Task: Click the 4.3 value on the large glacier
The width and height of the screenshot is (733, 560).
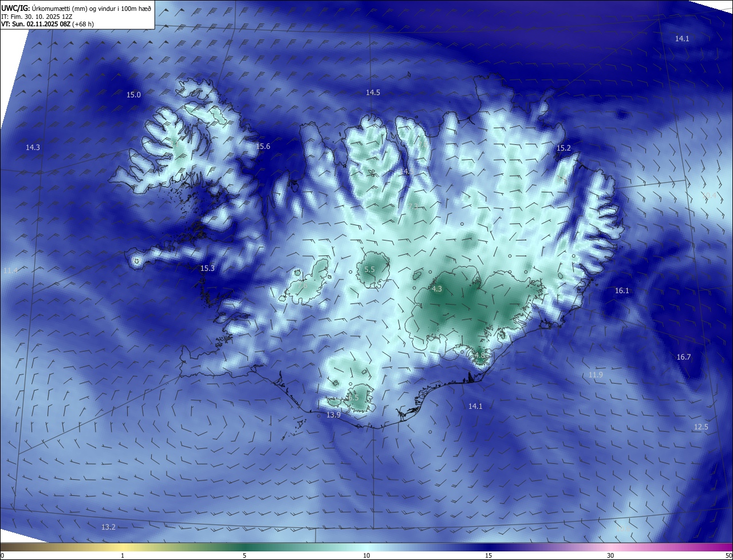Action: click(x=437, y=289)
